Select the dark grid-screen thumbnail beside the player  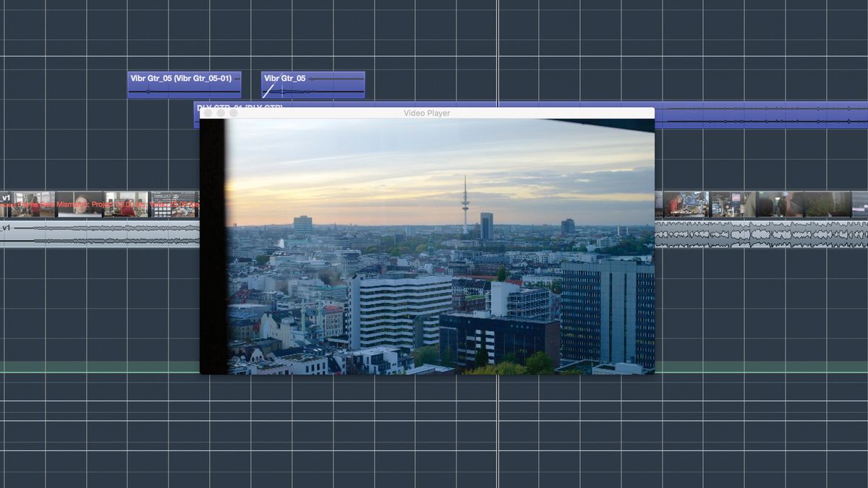pyautogui.click(x=174, y=205)
